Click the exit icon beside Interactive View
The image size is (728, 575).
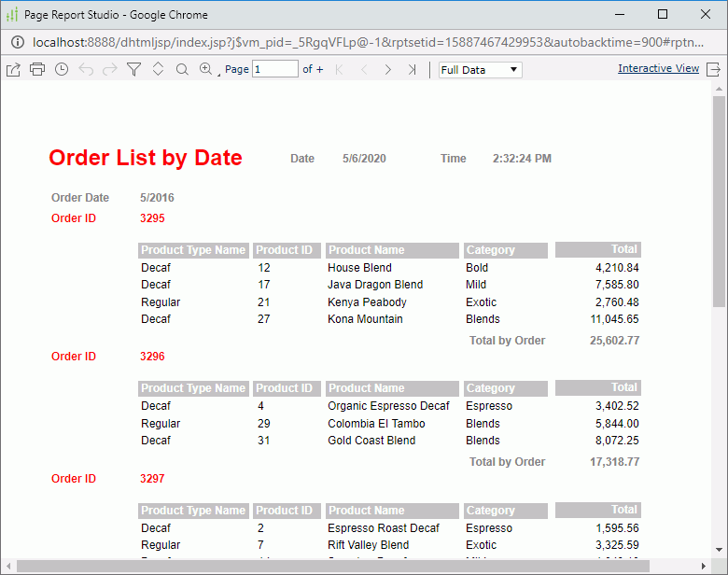click(x=714, y=70)
